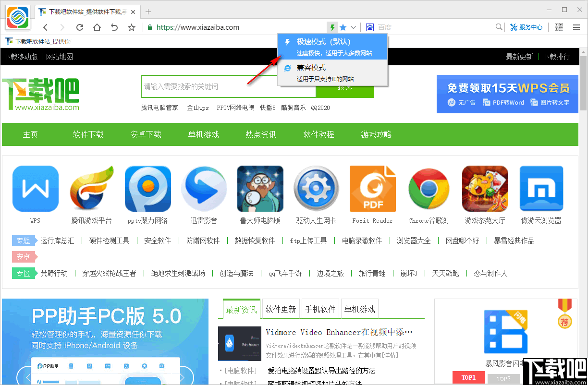The height and width of the screenshot is (385, 588).
Task: Click the magnifier search icon in toolbar
Action: (x=499, y=27)
